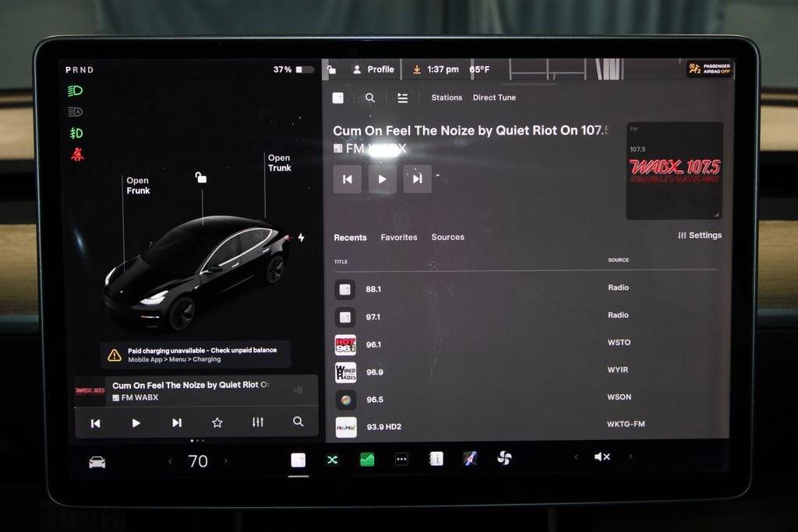Increase temperature with the right chevron

(x=227, y=460)
